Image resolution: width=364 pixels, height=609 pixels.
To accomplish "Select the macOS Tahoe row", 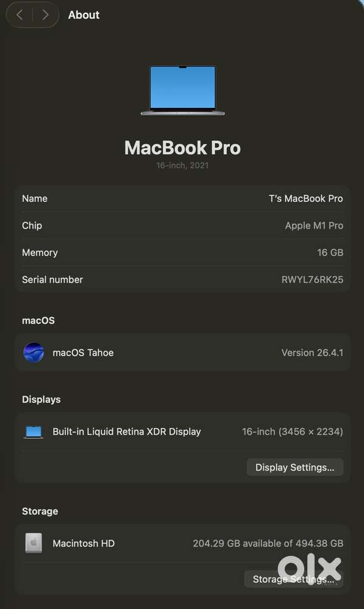I will coord(182,352).
